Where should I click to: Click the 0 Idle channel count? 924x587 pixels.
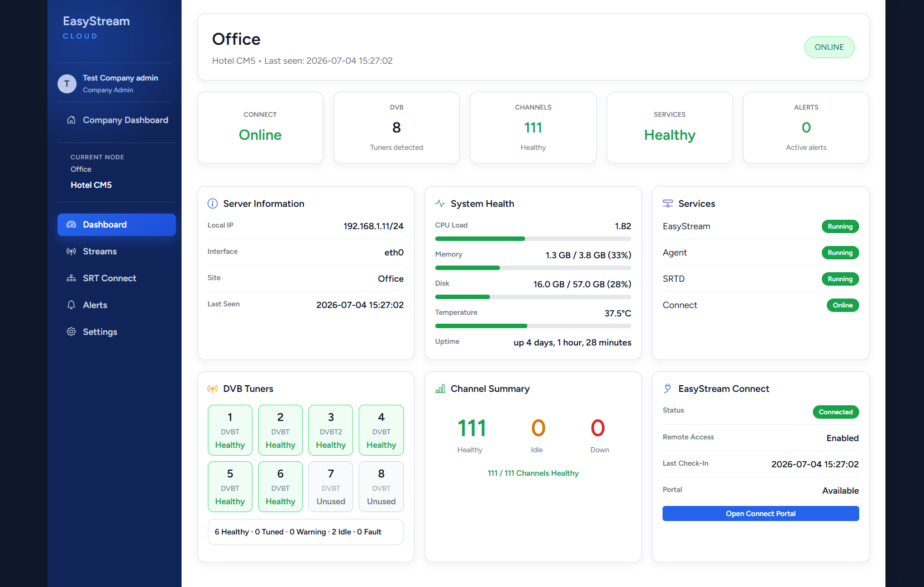538,428
